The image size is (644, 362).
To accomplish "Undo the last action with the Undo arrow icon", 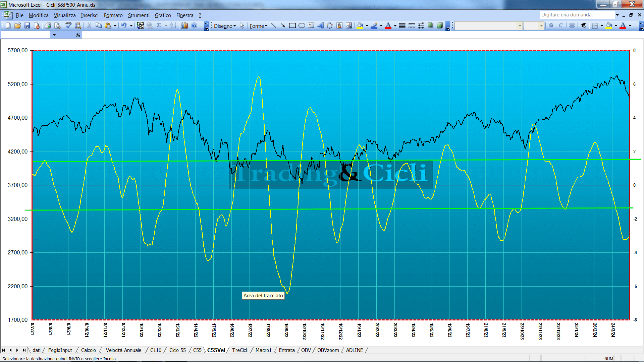I will pos(124,26).
